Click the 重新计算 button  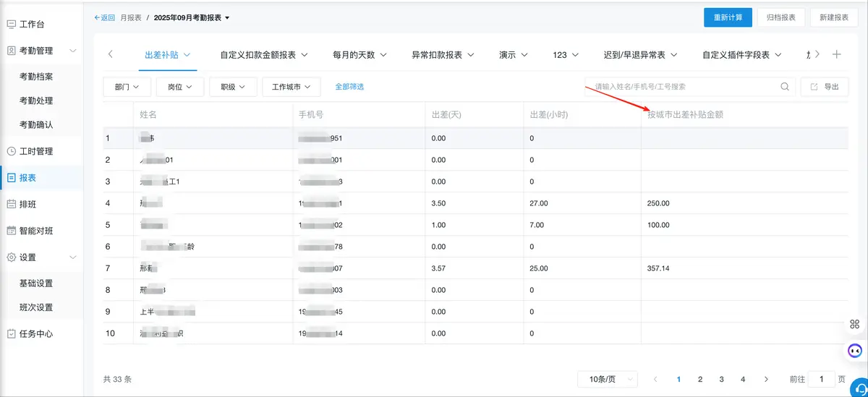[x=728, y=17]
